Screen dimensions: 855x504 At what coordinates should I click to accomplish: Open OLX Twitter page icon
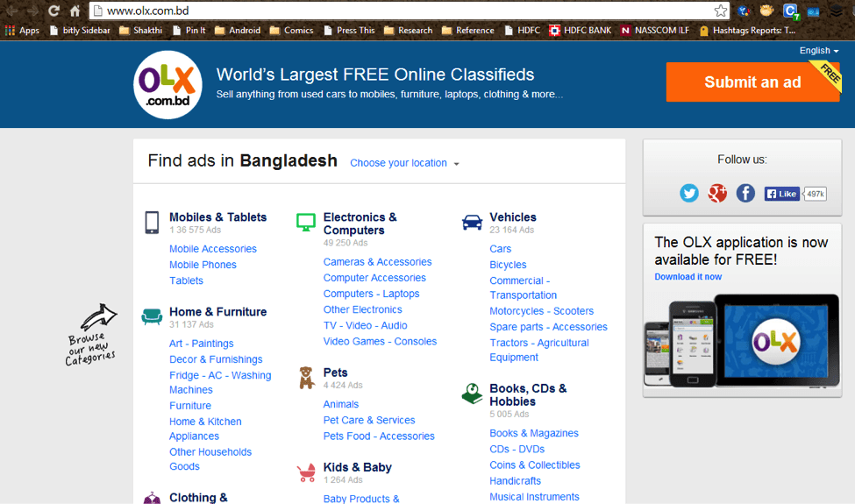coord(689,193)
